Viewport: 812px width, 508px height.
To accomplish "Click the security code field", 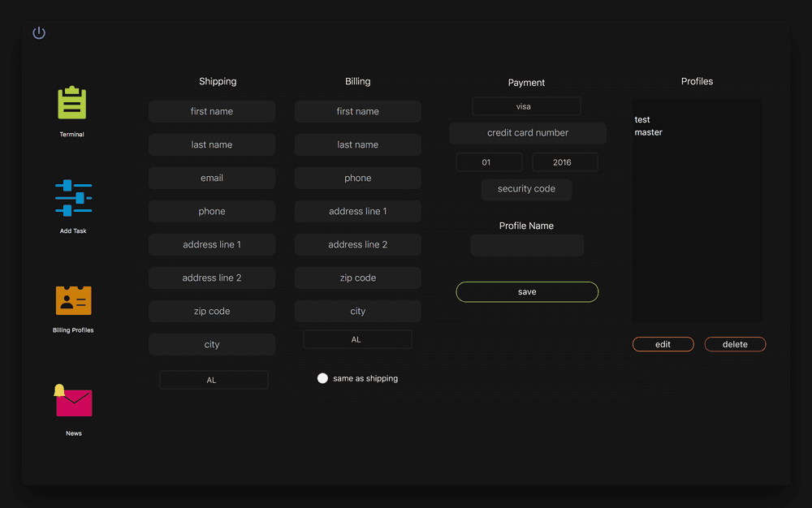I will (526, 188).
